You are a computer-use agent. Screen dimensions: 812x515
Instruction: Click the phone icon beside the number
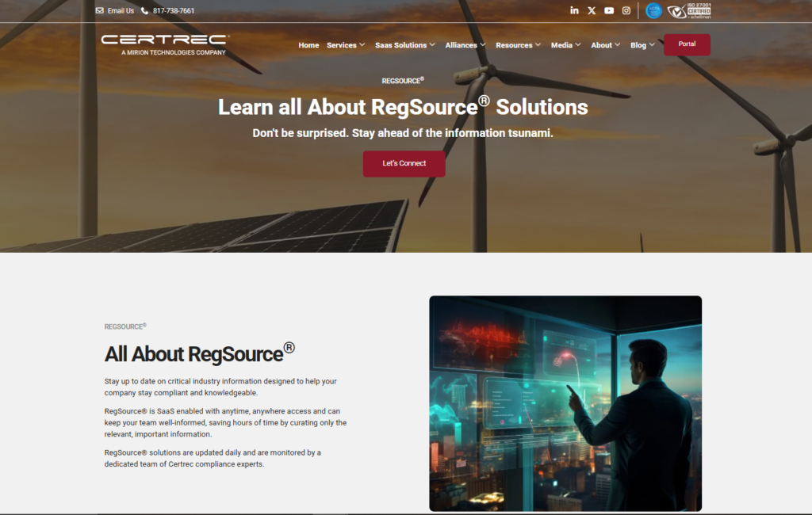(x=144, y=10)
